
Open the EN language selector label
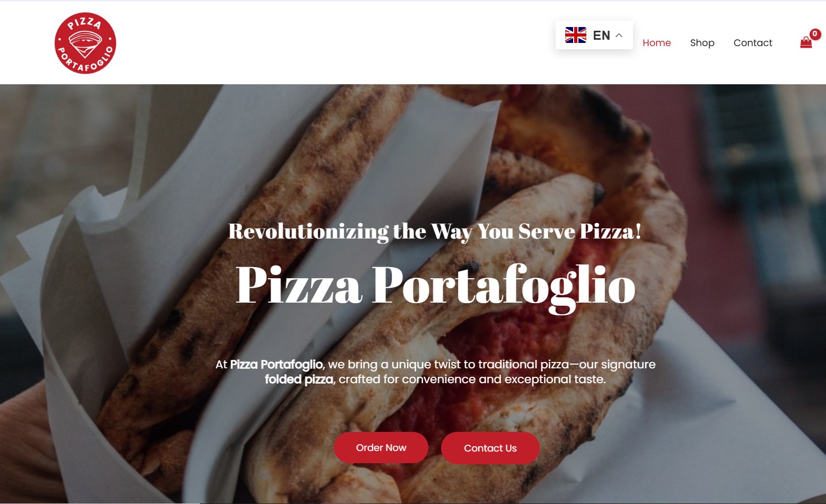click(601, 36)
